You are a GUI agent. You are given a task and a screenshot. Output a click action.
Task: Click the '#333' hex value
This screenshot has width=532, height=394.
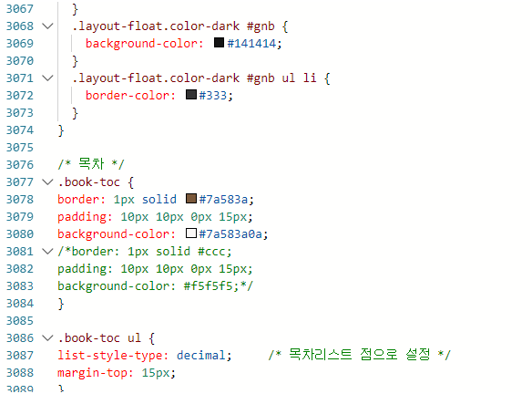(213, 96)
